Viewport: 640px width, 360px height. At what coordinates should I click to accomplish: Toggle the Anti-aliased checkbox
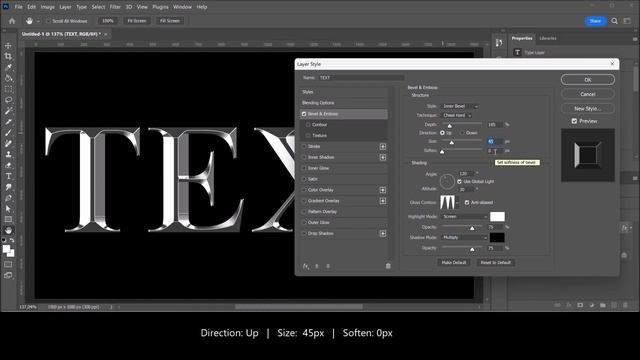pos(467,202)
